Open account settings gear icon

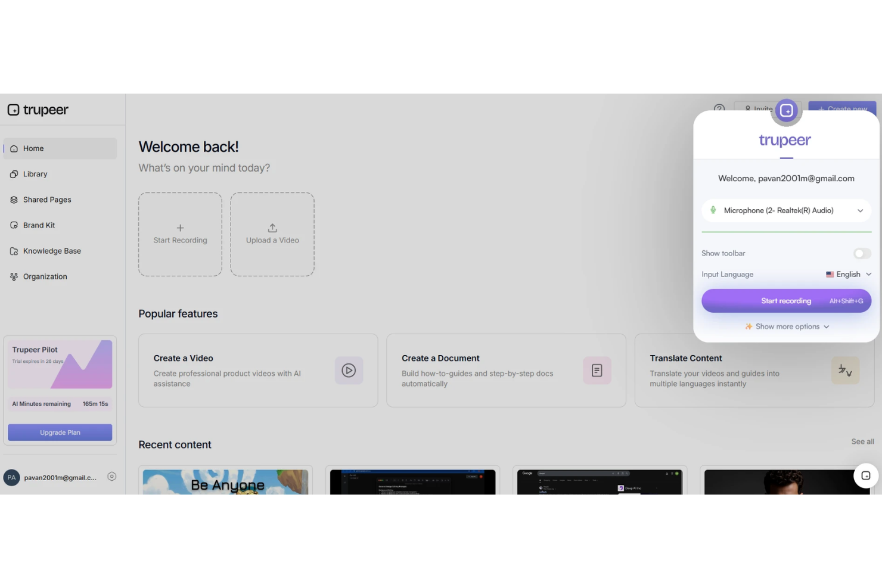(x=111, y=477)
